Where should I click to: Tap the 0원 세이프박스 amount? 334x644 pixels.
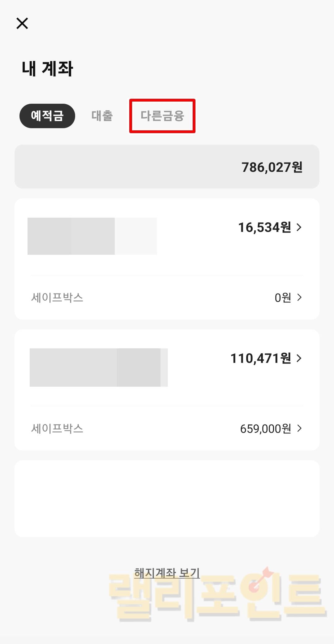click(283, 298)
